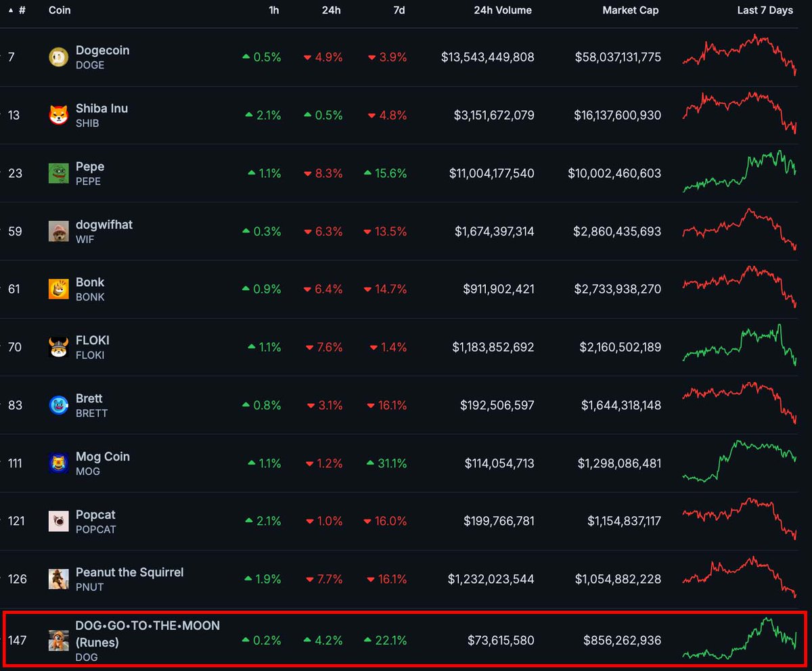The image size is (812, 671).
Task: Open the dogwifhat coin icon
Action: click(x=58, y=231)
